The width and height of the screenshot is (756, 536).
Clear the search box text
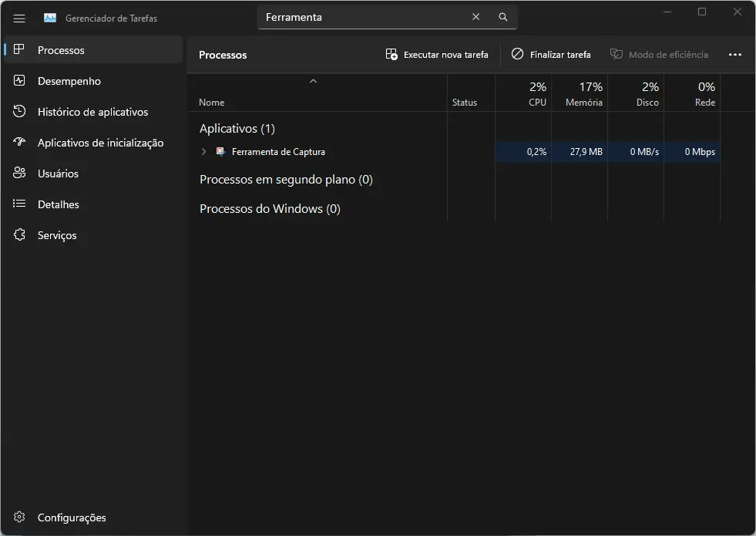[475, 17]
